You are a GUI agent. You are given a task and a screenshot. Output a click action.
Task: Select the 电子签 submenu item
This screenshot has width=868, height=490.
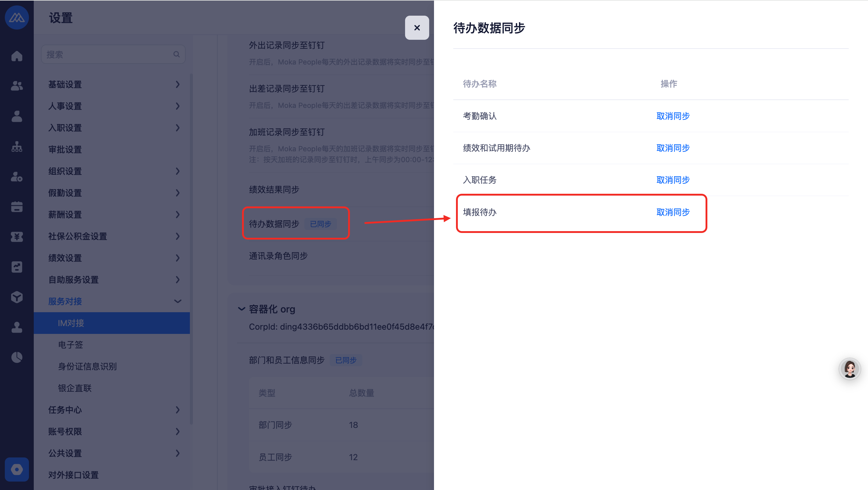71,344
